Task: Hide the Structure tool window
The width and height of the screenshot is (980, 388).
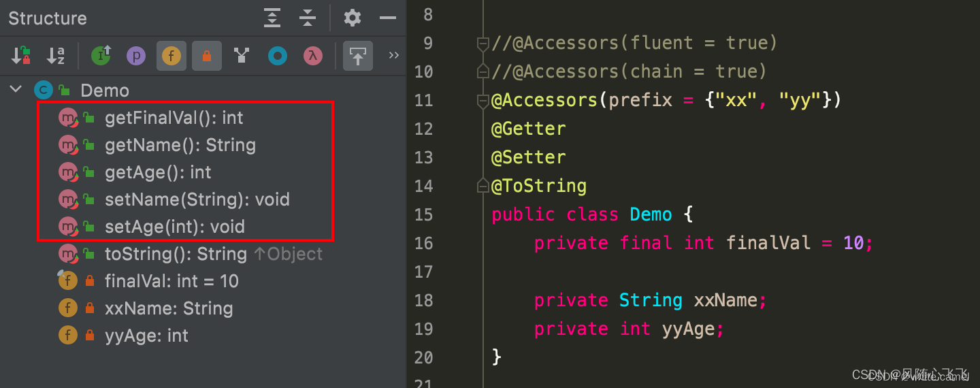Action: [x=388, y=18]
